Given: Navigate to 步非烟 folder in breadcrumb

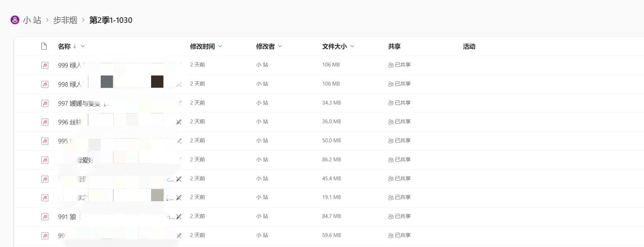Looking at the screenshot, I should (x=65, y=20).
